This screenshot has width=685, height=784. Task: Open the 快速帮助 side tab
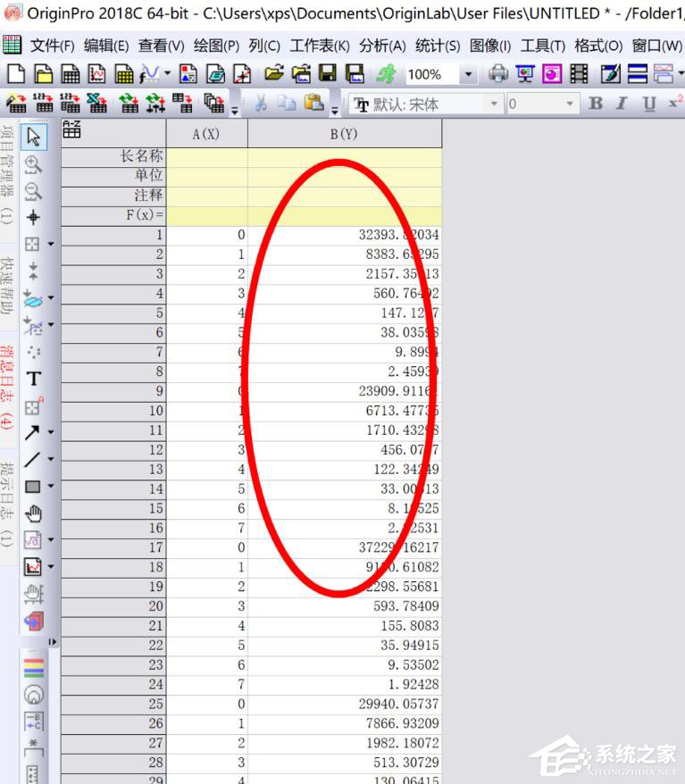tap(7, 286)
